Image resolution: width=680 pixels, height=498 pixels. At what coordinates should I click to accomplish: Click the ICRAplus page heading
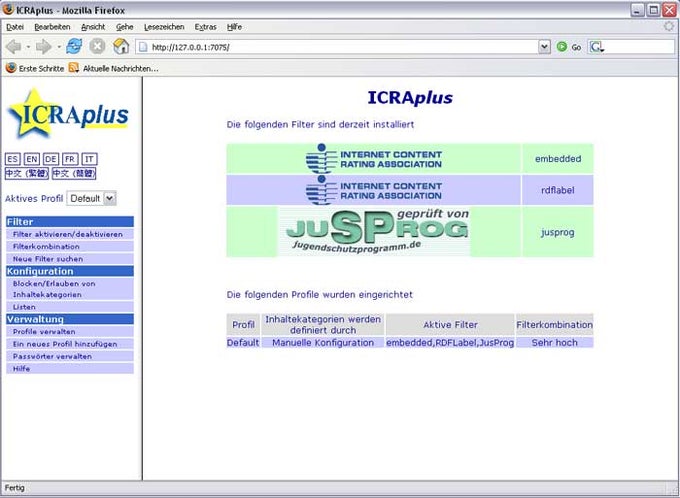[x=410, y=98]
